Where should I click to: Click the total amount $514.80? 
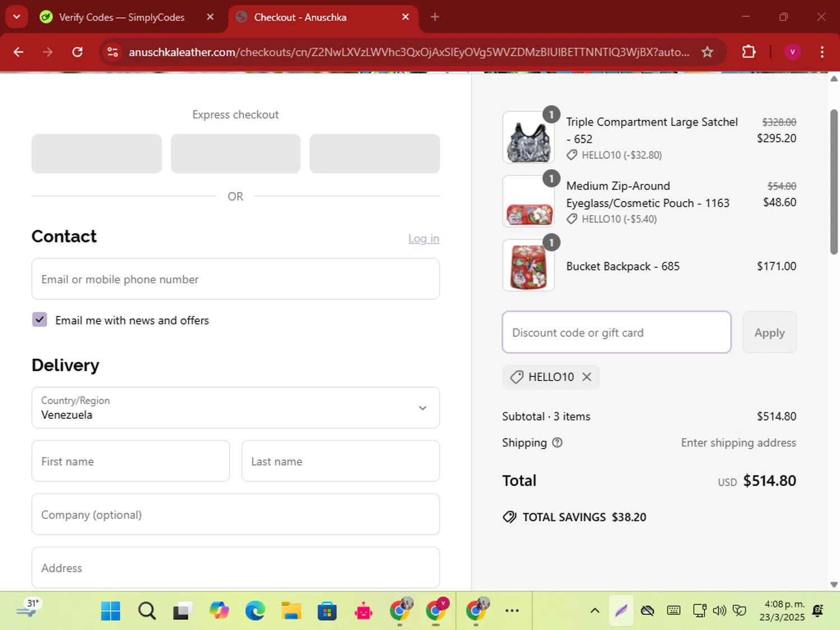(769, 480)
